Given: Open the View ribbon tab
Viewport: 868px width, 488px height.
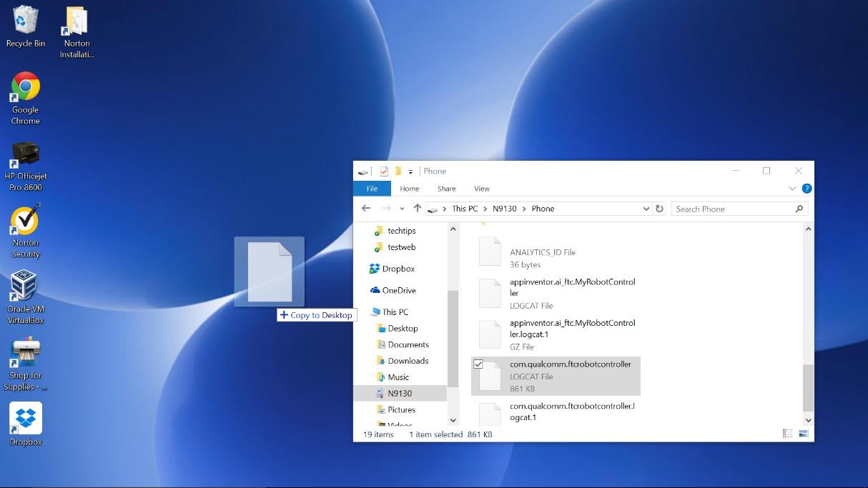Looking at the screenshot, I should (482, 189).
